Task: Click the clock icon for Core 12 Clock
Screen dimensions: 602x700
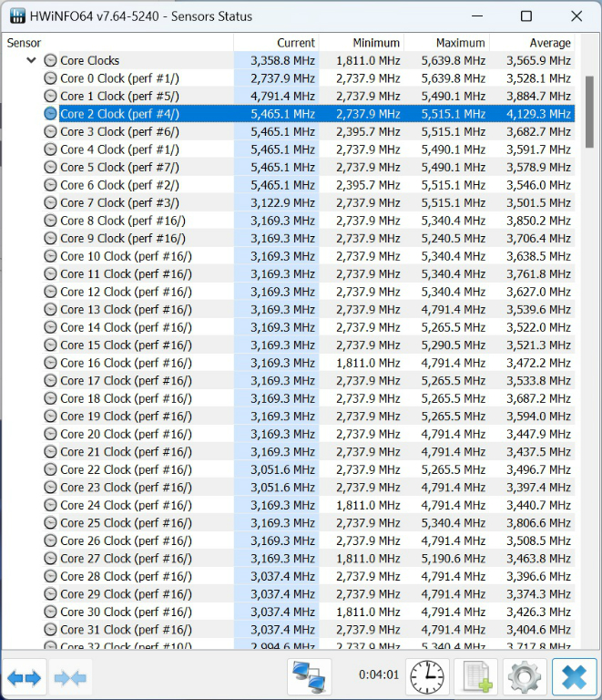Action: pyautogui.click(x=50, y=292)
